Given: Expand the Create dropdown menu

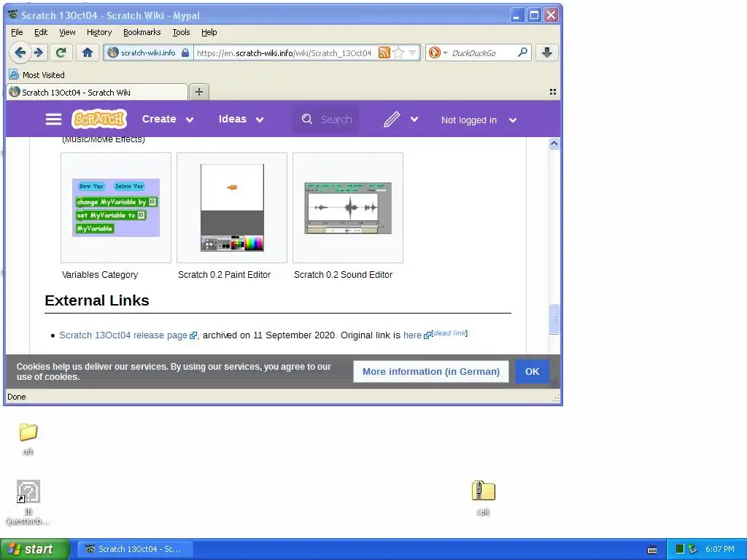Looking at the screenshot, I should 190,120.
